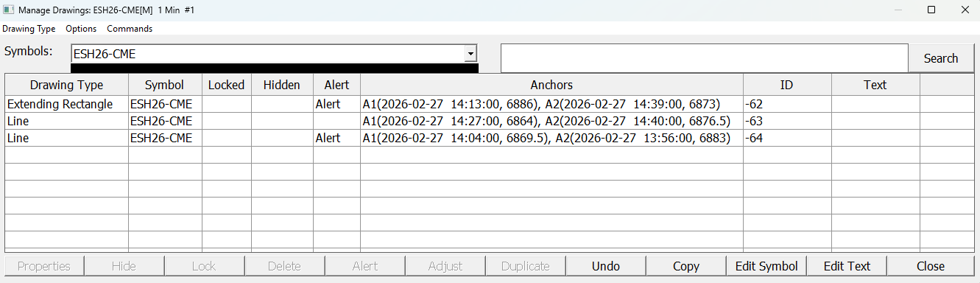Open the Drawing Type menu
Viewport: 980px width, 283px height.
(29, 29)
